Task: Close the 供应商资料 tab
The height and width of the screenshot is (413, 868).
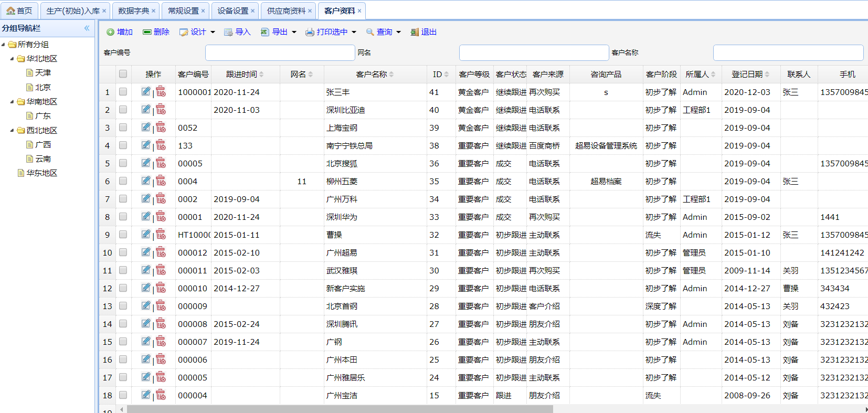Action: click(310, 11)
